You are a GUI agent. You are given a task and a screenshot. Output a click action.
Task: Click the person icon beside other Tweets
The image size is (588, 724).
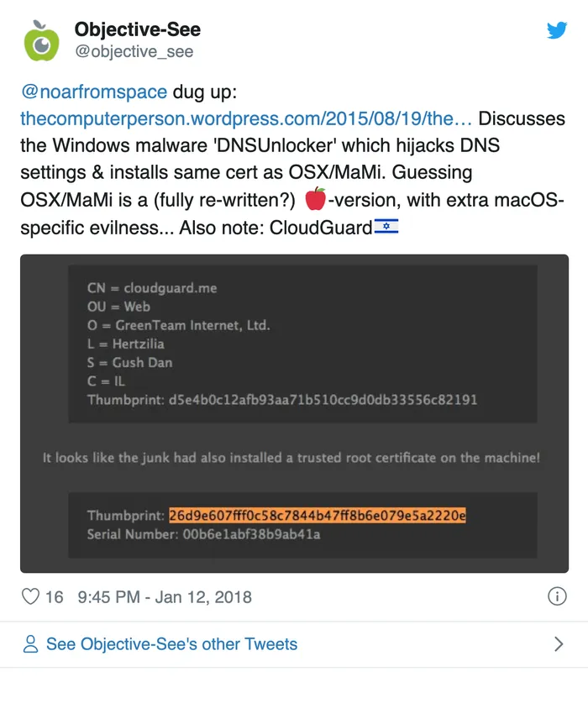coord(30,644)
